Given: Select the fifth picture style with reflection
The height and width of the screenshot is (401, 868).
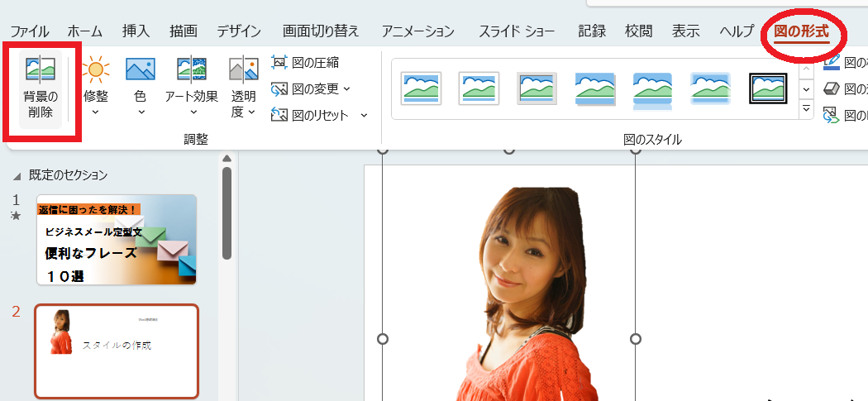Looking at the screenshot, I should (653, 90).
